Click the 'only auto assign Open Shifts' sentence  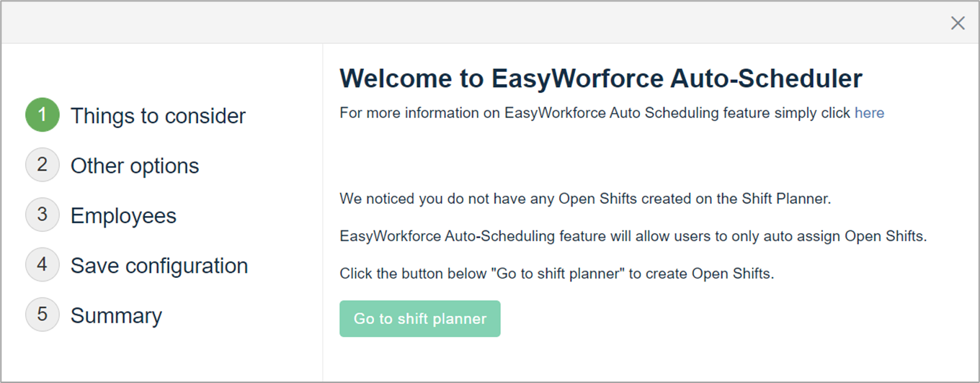click(633, 236)
